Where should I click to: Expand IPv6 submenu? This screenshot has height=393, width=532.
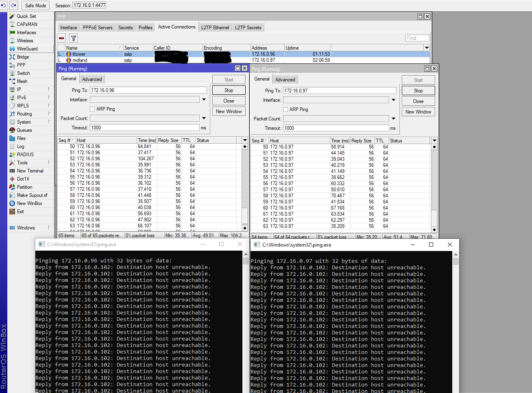(x=49, y=98)
